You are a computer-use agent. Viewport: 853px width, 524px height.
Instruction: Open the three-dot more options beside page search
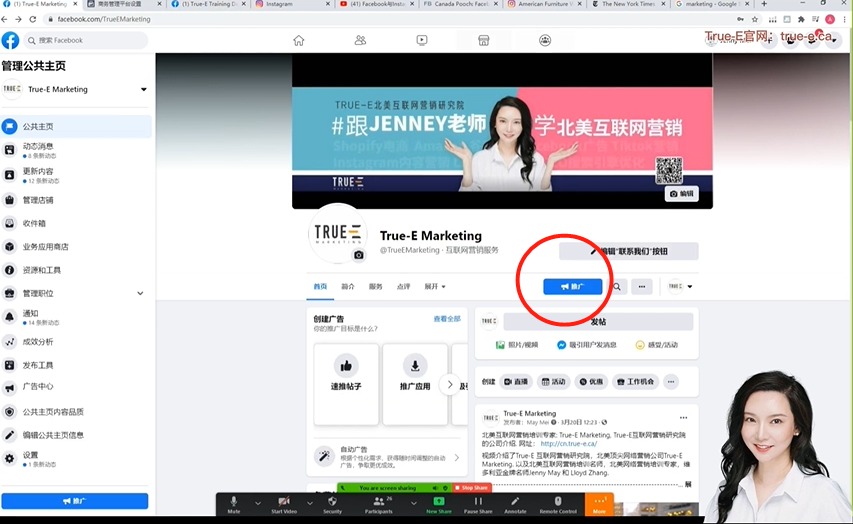click(643, 286)
